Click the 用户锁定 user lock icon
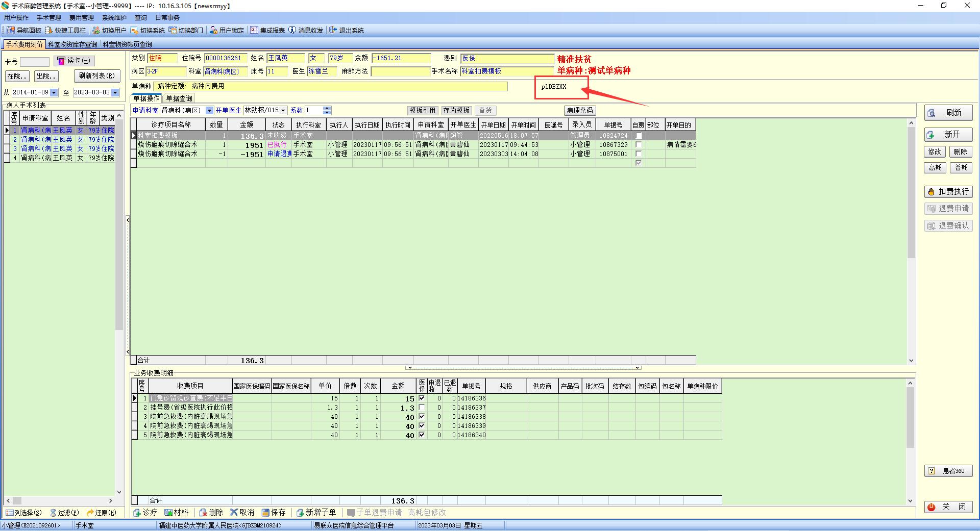The height and width of the screenshot is (531, 980). 213,31
